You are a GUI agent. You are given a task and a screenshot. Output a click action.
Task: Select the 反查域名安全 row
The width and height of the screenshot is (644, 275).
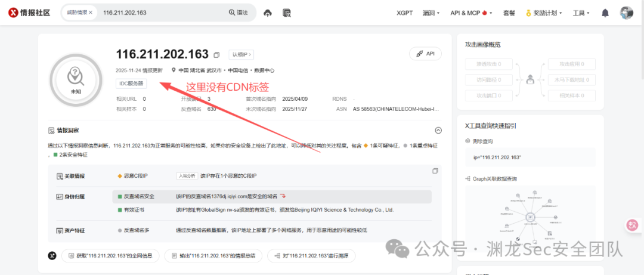click(271, 196)
